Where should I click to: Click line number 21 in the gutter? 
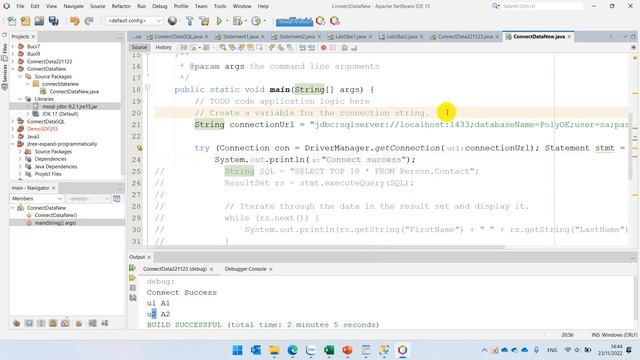pyautogui.click(x=136, y=124)
